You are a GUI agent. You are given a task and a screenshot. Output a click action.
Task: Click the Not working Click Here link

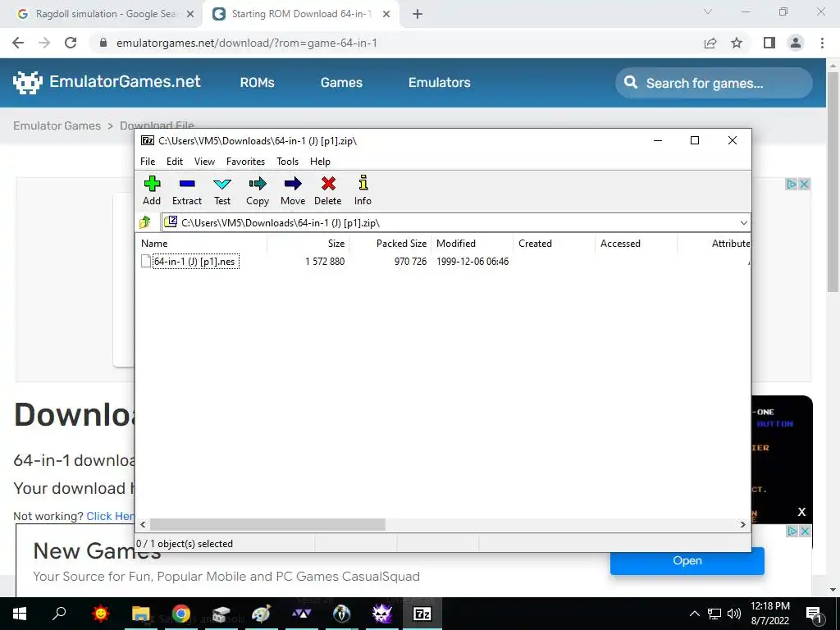(111, 516)
